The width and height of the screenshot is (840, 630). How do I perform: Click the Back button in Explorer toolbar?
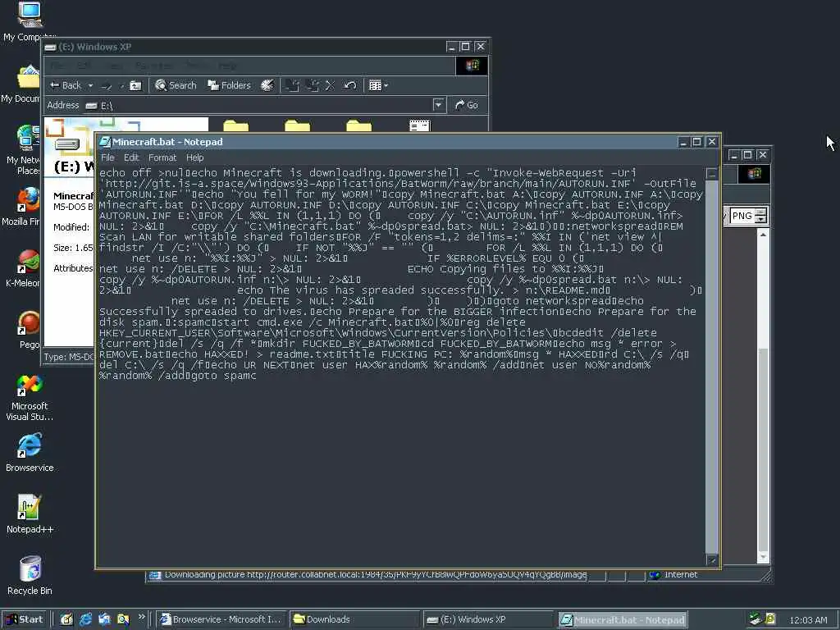pos(66,85)
